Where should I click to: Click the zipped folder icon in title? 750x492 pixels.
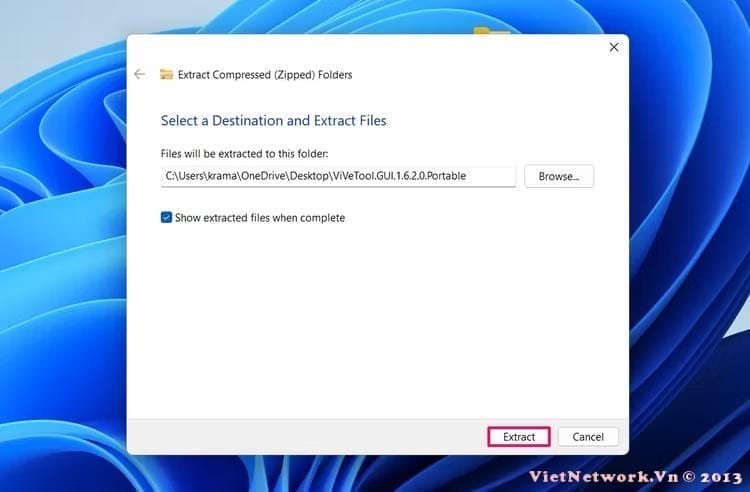166,75
